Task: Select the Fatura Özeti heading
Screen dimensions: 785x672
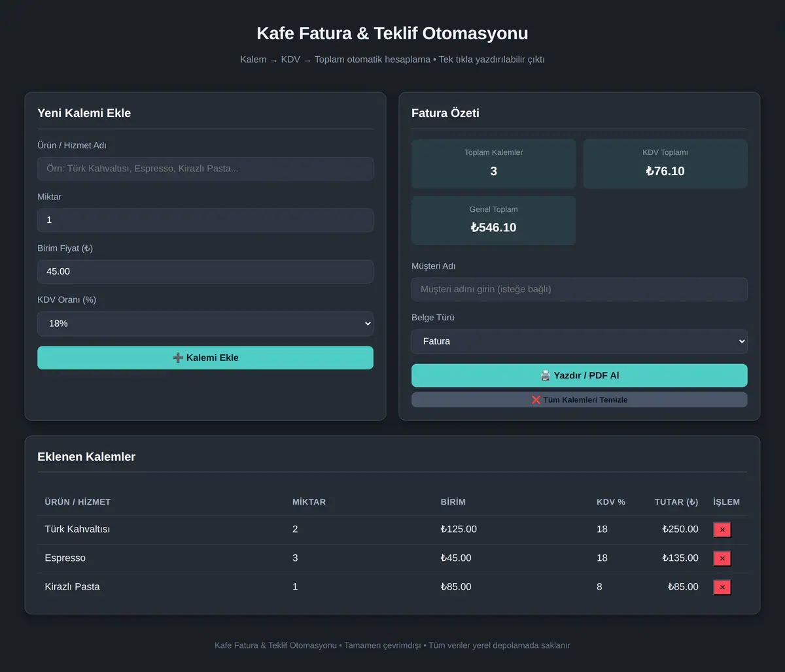Action: (x=445, y=113)
